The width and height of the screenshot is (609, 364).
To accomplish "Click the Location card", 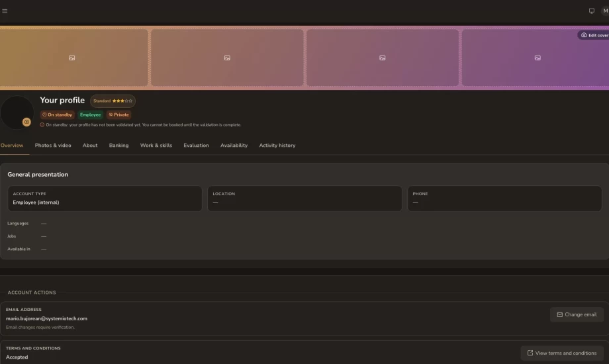I will click(304, 199).
